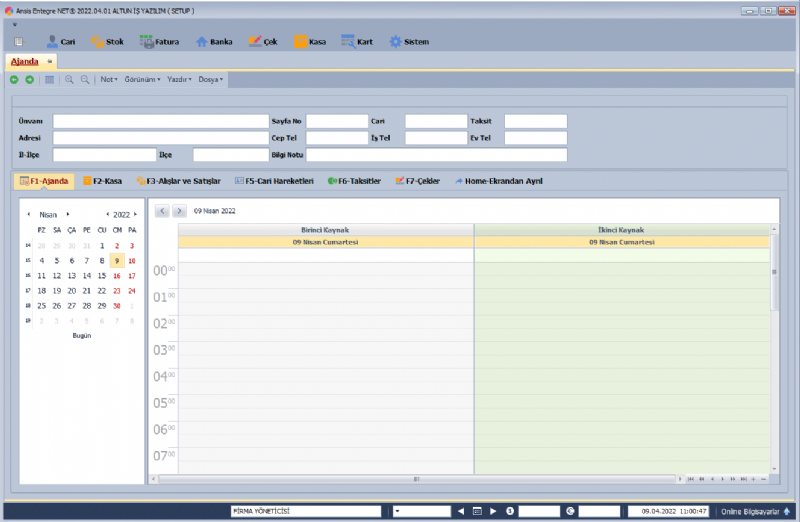Click the Adresi input field
Viewport: 800px width, 522px height.
[161, 138]
